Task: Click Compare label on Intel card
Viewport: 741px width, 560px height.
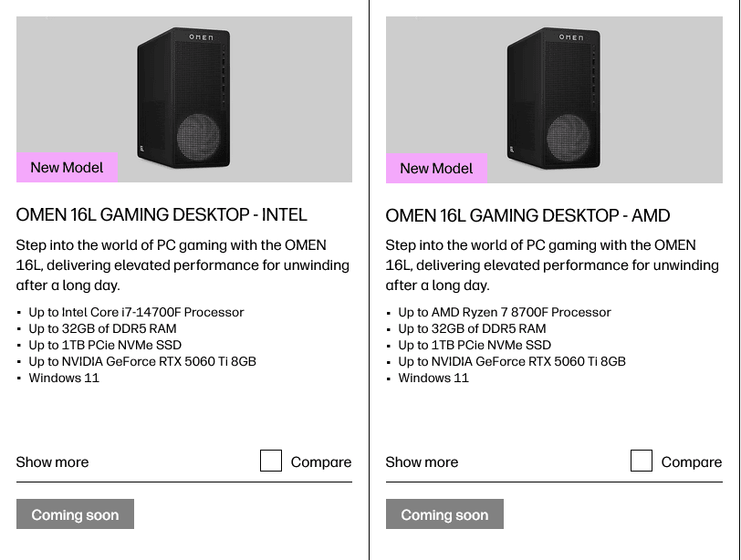Action: coord(321,461)
